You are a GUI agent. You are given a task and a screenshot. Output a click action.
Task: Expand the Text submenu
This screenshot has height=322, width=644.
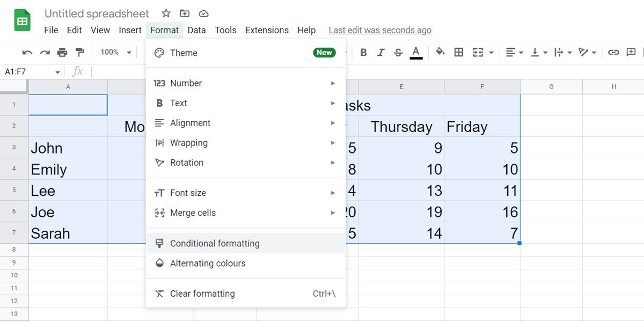pyautogui.click(x=246, y=103)
